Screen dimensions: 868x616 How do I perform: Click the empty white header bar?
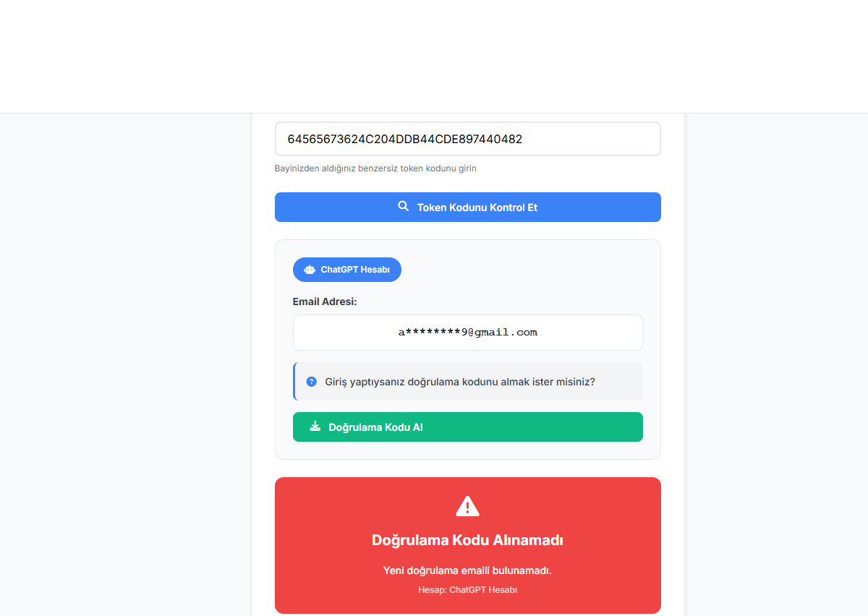click(x=434, y=56)
